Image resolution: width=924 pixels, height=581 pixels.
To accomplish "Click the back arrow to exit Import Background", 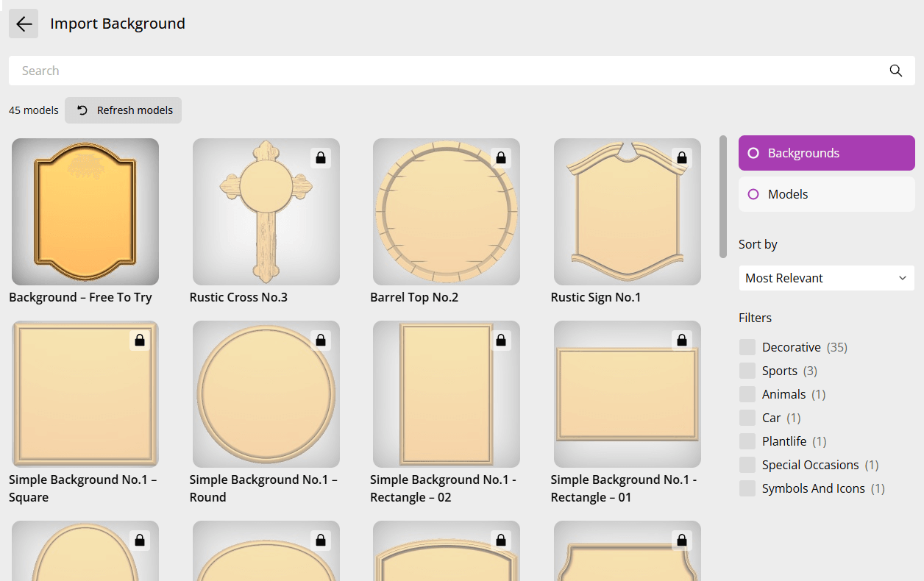I will pyautogui.click(x=23, y=24).
